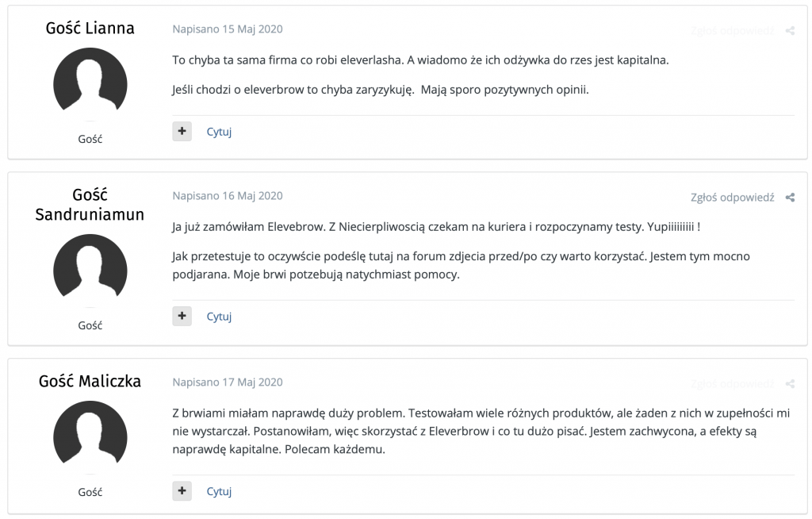Click the 'Gość Maliczka' author name
The width and height of the screenshot is (812, 519).
point(90,382)
